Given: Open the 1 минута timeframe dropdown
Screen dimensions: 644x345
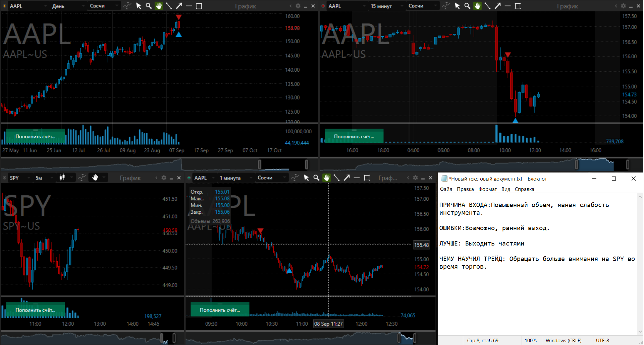Looking at the screenshot, I should pos(236,178).
